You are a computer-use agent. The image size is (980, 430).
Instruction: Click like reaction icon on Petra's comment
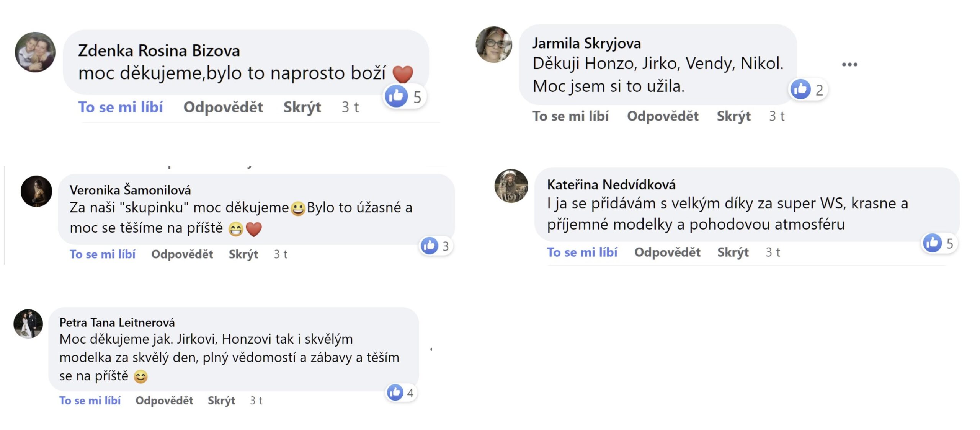click(395, 392)
